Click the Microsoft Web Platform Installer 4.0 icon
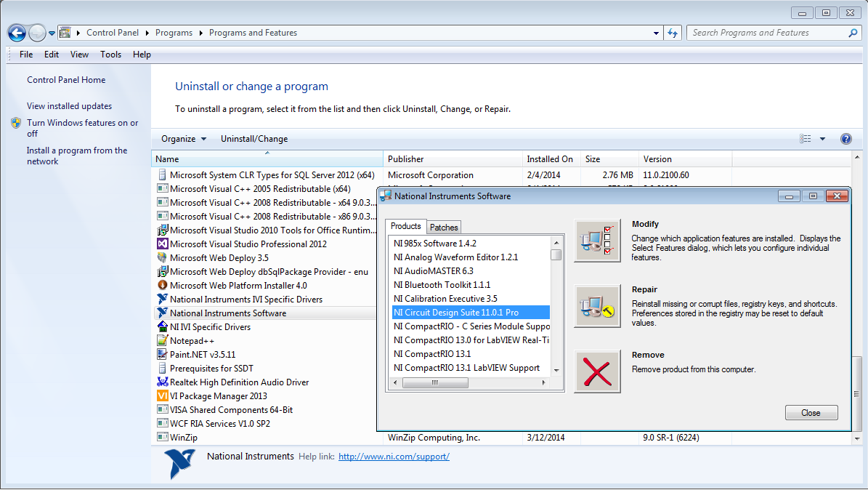The height and width of the screenshot is (490, 868). point(162,286)
